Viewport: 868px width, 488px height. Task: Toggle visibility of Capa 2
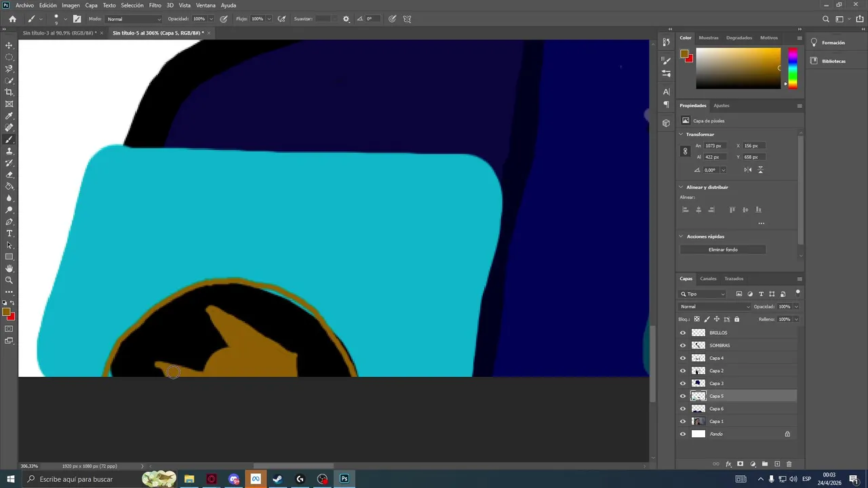[683, 371]
